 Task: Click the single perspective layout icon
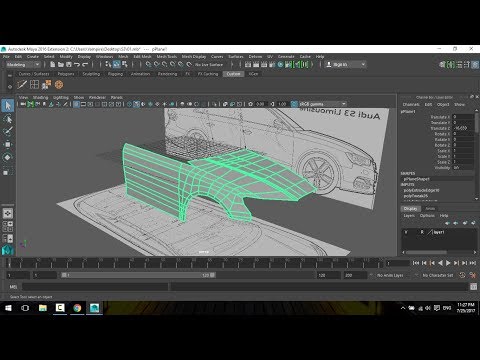(8, 213)
